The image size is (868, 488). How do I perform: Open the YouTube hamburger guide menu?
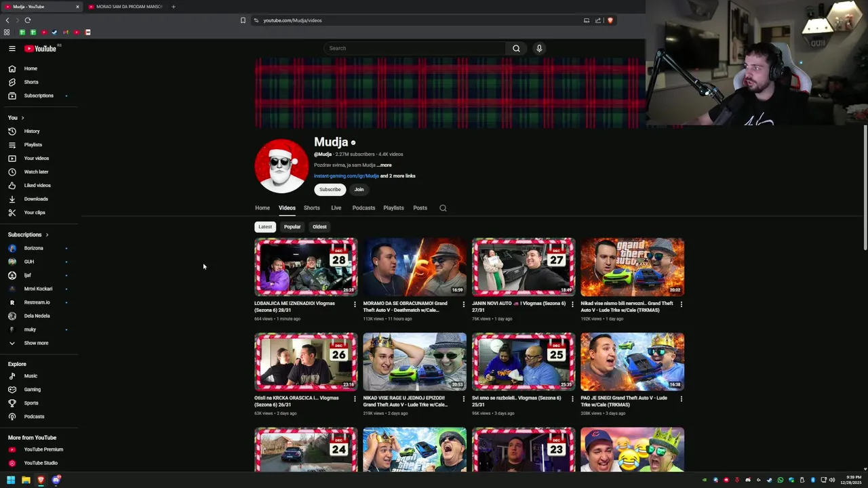pos(12,48)
